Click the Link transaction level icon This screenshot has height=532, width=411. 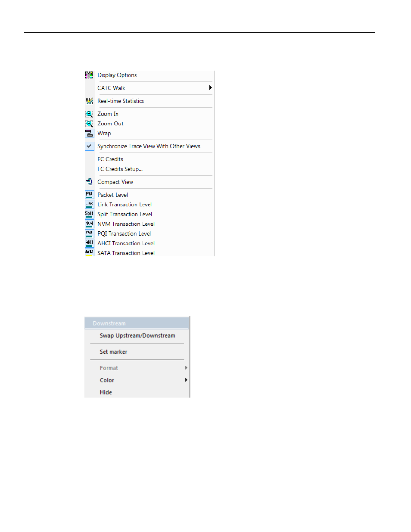tap(89, 204)
